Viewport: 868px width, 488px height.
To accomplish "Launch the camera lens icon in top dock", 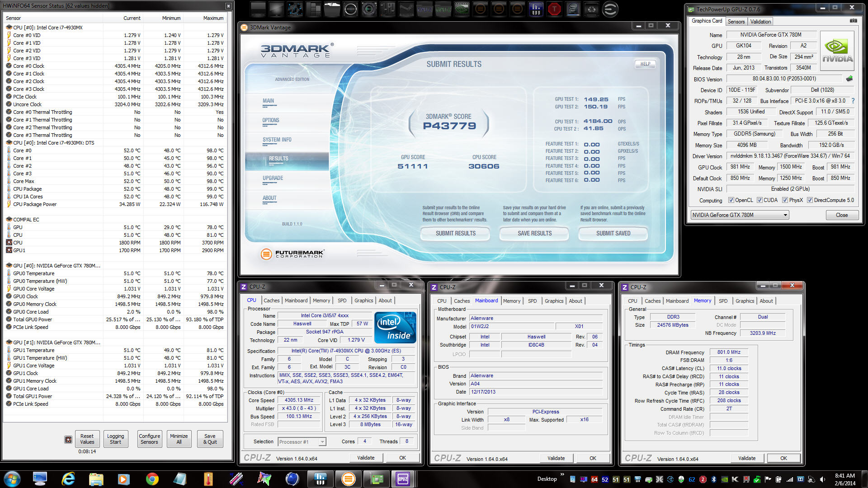I will click(x=369, y=9).
